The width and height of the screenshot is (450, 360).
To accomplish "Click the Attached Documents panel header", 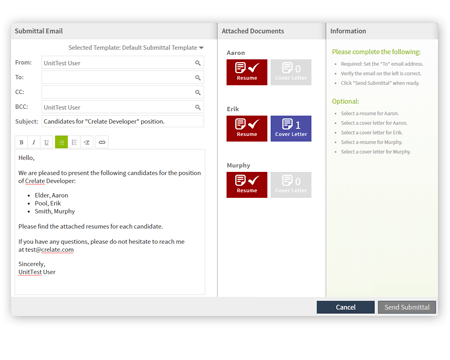I will pyautogui.click(x=253, y=31).
